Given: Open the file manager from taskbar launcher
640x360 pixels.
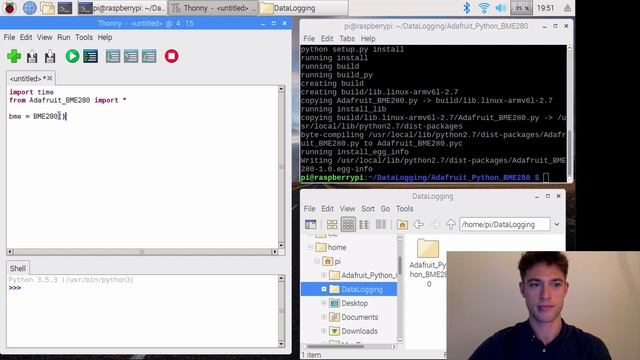Looking at the screenshot, I should pos(47,8).
